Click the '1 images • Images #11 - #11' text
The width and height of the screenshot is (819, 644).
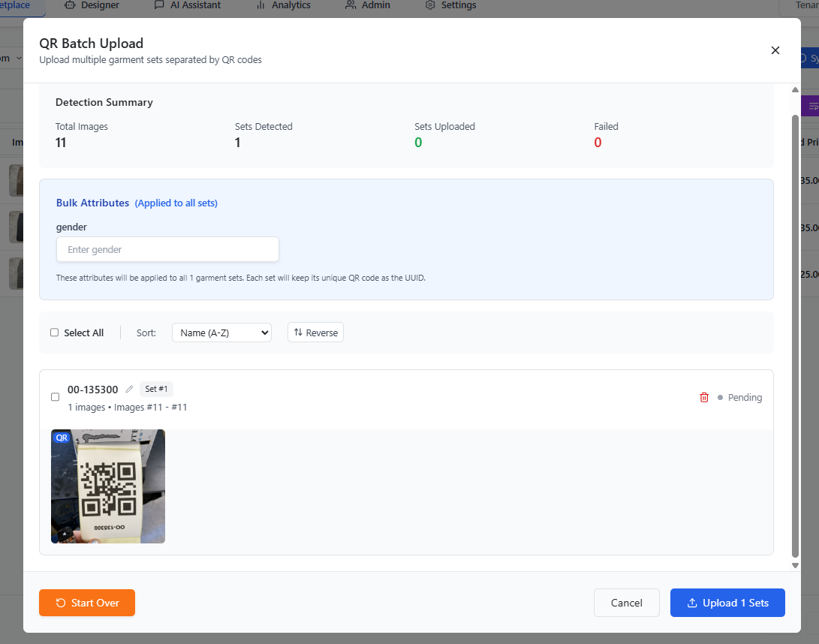coord(128,408)
